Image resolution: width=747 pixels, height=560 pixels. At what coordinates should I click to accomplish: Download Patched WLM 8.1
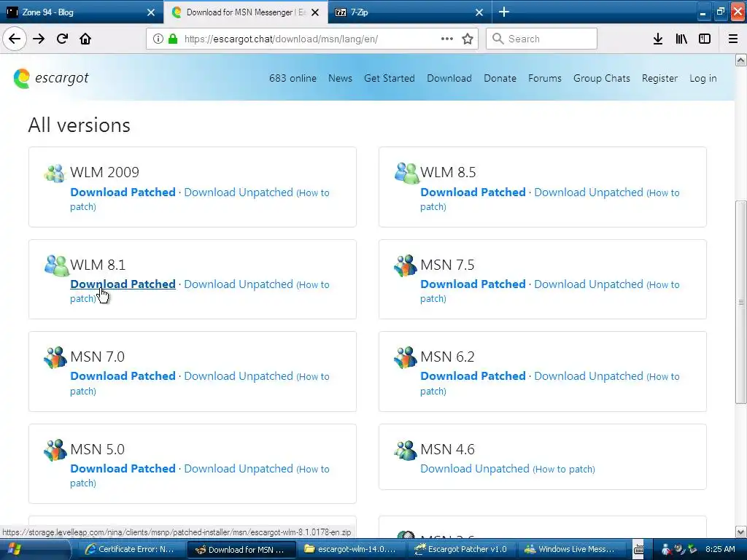[x=123, y=284]
